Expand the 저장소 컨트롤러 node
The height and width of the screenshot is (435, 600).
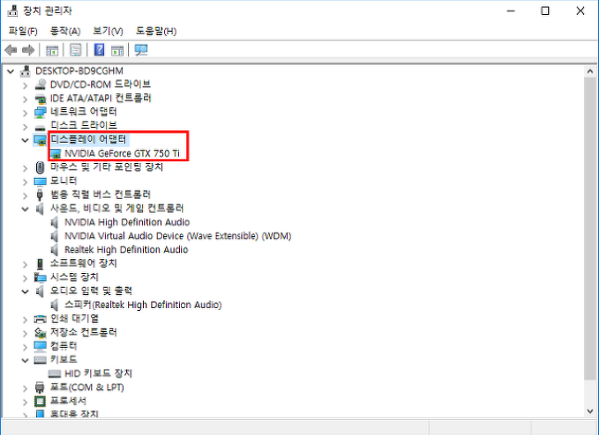(25, 333)
